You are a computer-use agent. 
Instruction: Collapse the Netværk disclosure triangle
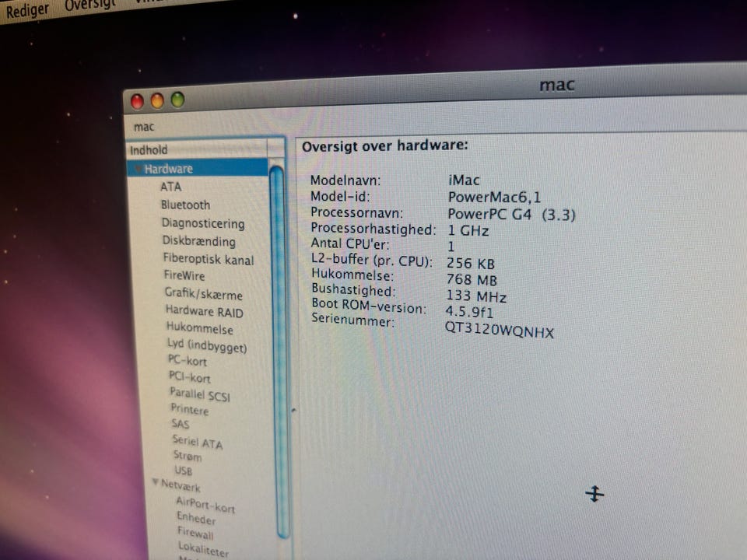tap(156, 482)
